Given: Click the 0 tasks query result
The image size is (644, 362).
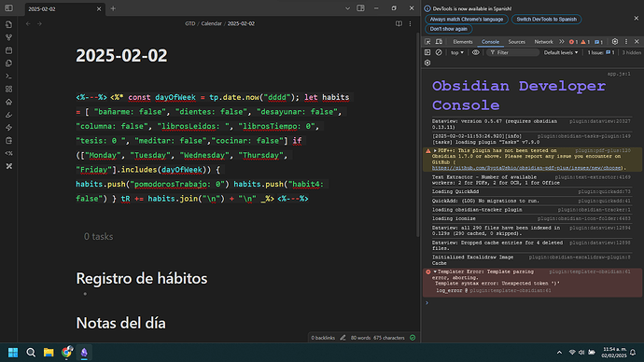Looking at the screenshot, I should 99,236.
